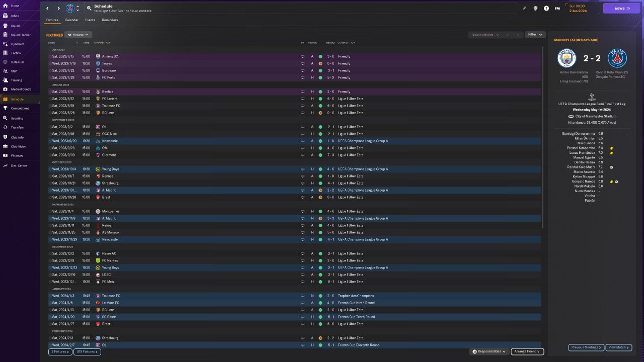Click the Competition column header
Image resolution: width=644 pixels, height=362 pixels.
347,43
